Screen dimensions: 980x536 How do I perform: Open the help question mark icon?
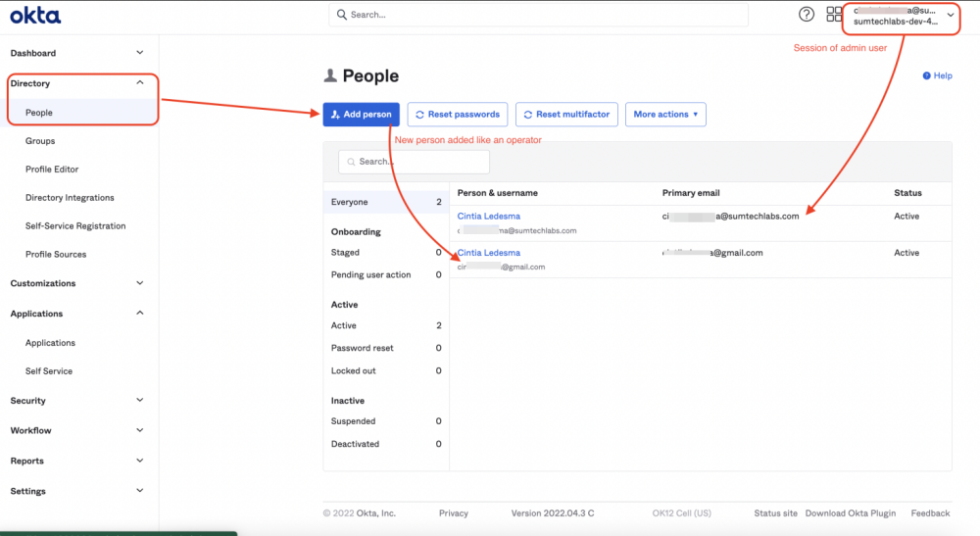click(807, 15)
